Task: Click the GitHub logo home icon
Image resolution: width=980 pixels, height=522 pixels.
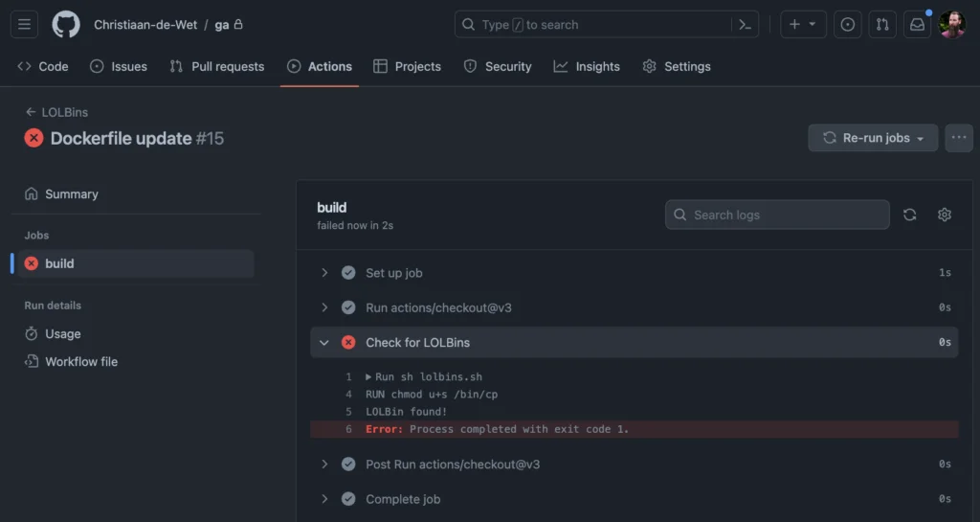Action: click(66, 25)
